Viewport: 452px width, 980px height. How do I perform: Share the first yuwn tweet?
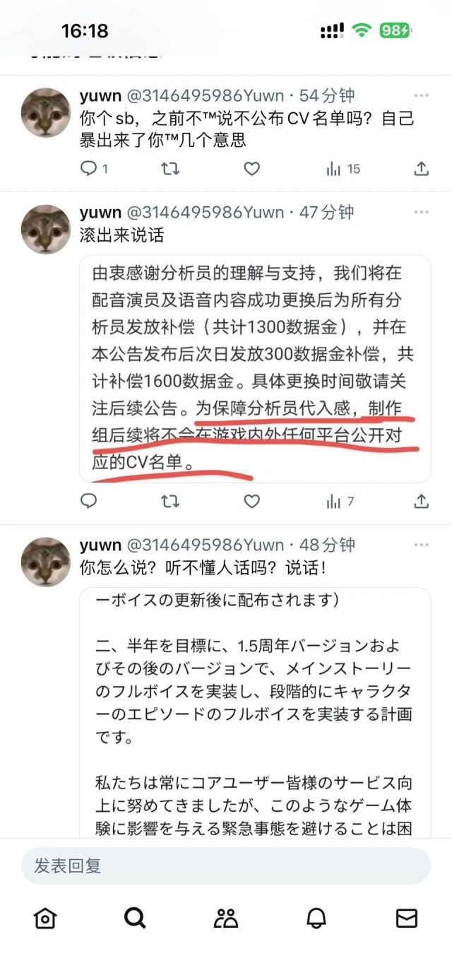[x=421, y=168]
